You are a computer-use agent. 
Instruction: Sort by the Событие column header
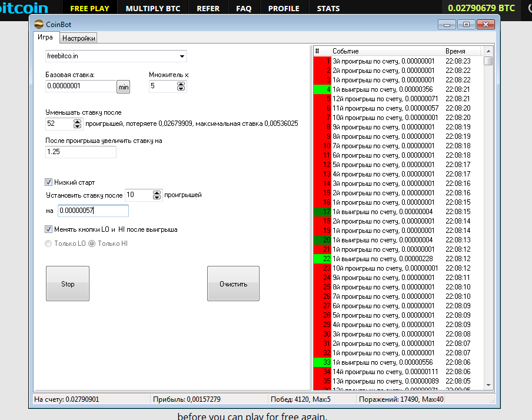(387, 51)
